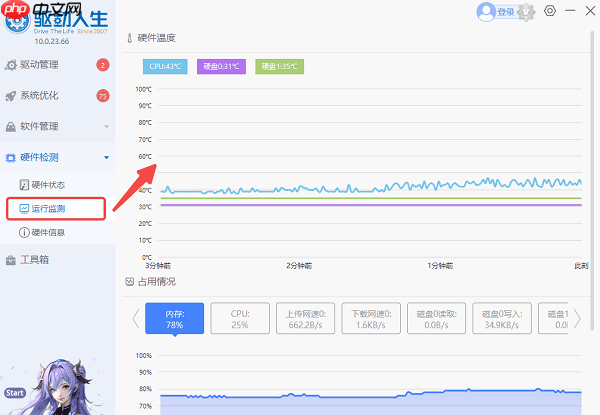This screenshot has height=415, width=600.
Task: Toggle the 硬盘1:35℃ legend
Action: click(x=279, y=67)
